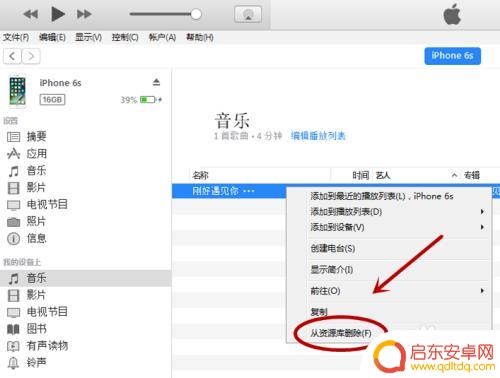
Task: Open the 文件(F) menu
Action: click(x=16, y=37)
